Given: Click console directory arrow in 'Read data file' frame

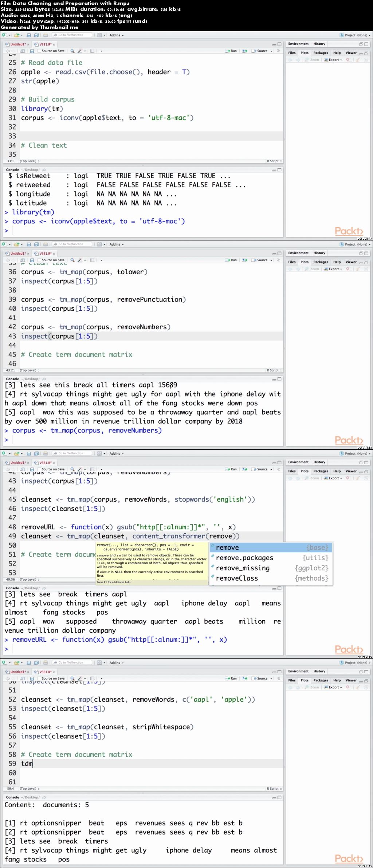Looking at the screenshot, I should coord(44,170).
